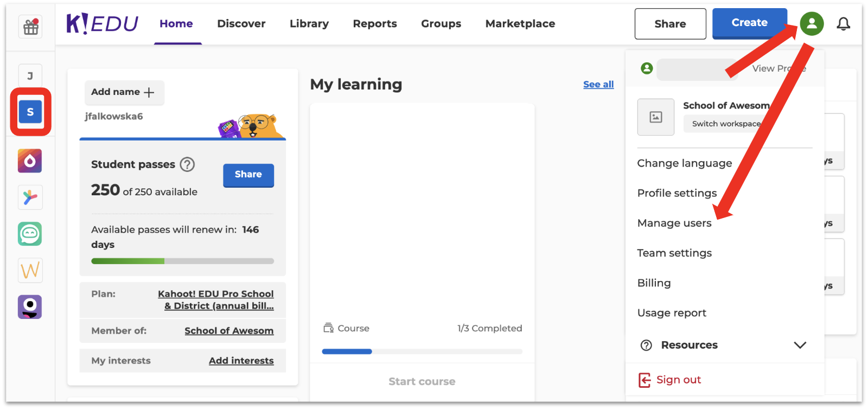Select Usage report menu item
The image size is (868, 409).
(x=672, y=313)
